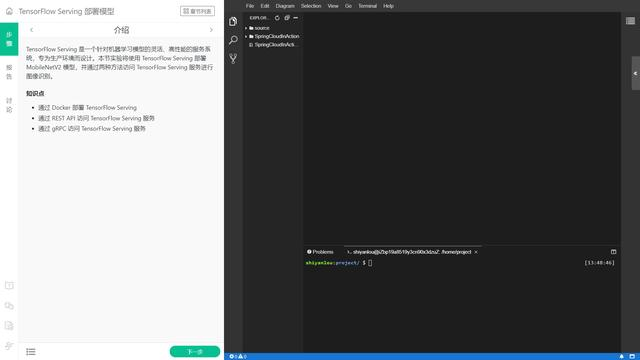Focus the terminal prompt input
640x360 pixels.
[370, 263]
